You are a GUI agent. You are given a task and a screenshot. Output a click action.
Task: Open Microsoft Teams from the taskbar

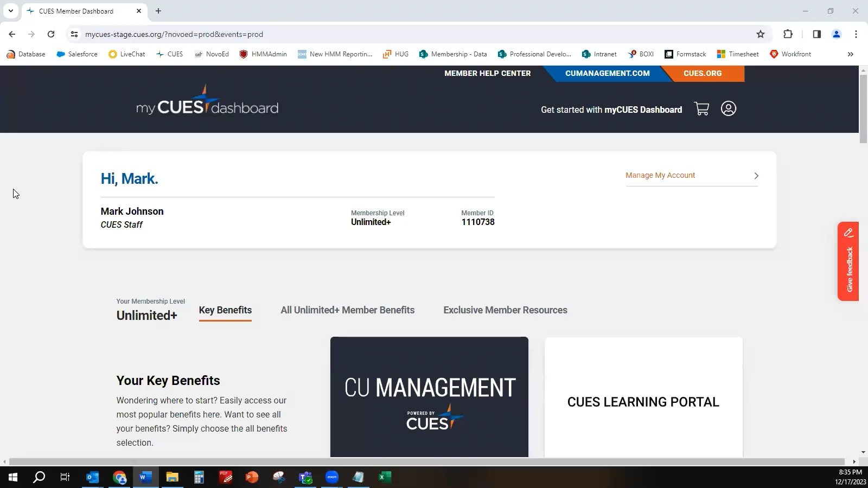click(x=305, y=477)
